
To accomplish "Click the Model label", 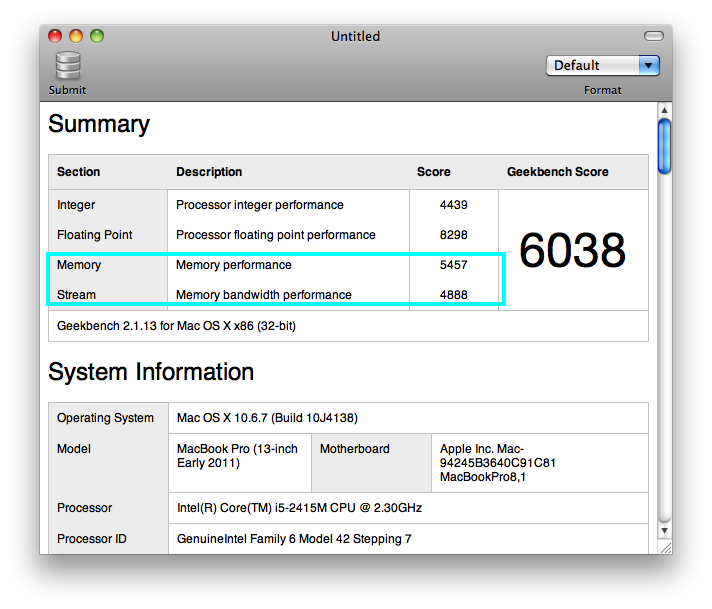I will coord(74,449).
